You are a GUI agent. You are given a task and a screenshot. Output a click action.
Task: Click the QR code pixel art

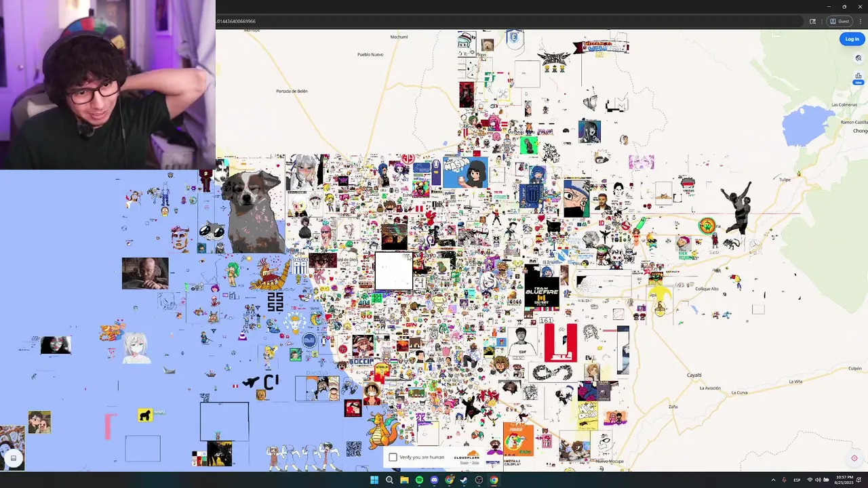(x=354, y=449)
